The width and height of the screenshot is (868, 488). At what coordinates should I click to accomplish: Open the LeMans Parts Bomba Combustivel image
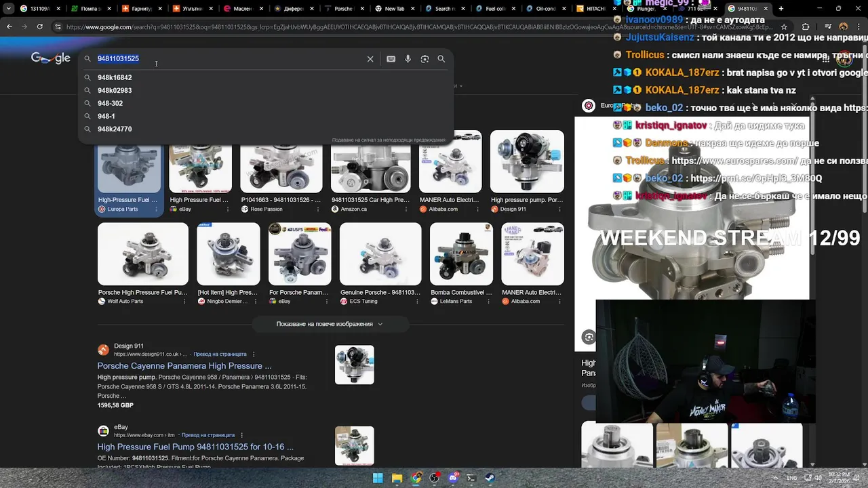(x=461, y=254)
